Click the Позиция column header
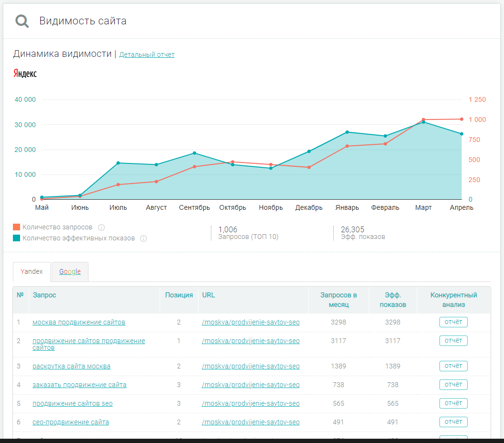The height and width of the screenshot is (443, 504). coord(179,295)
